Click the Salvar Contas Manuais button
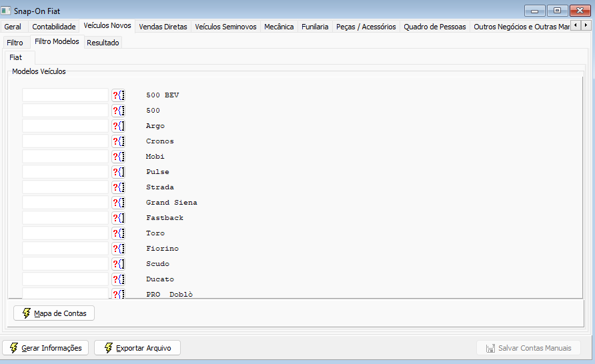 (x=528, y=348)
